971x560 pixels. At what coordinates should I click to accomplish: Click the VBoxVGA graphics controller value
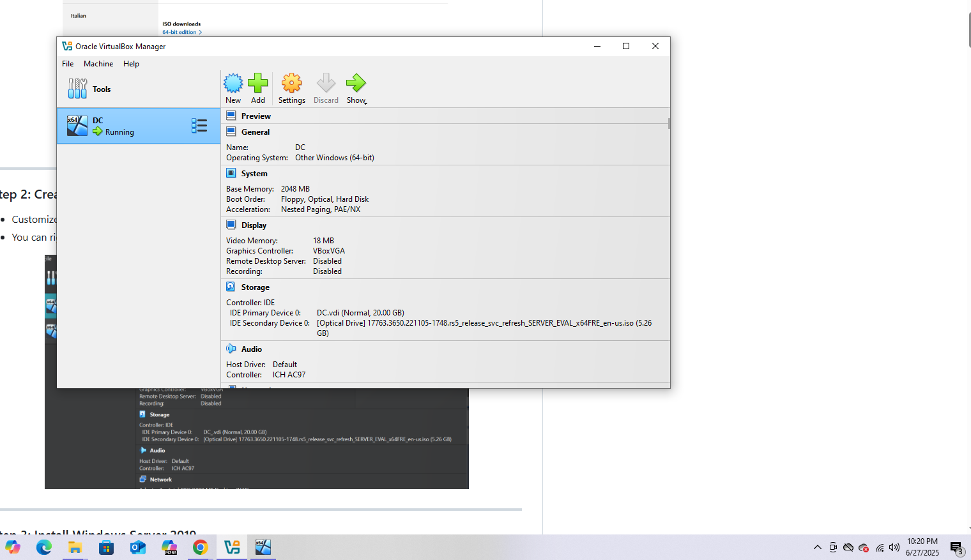coord(329,251)
